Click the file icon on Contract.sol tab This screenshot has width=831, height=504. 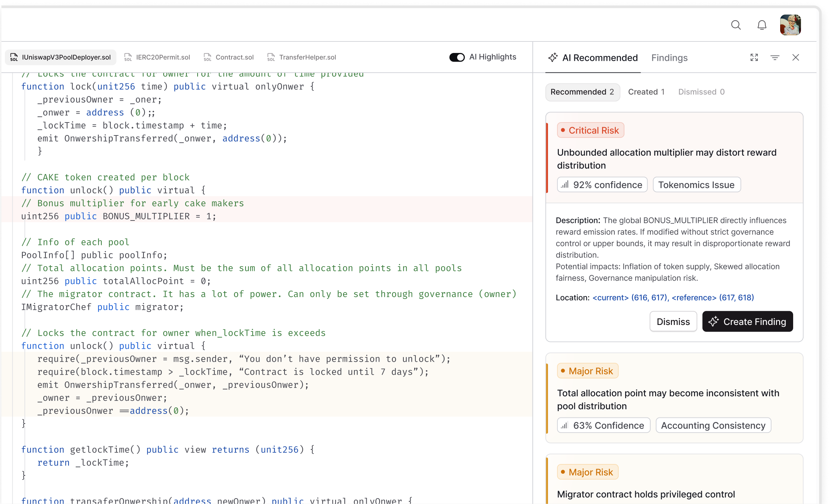(x=207, y=57)
